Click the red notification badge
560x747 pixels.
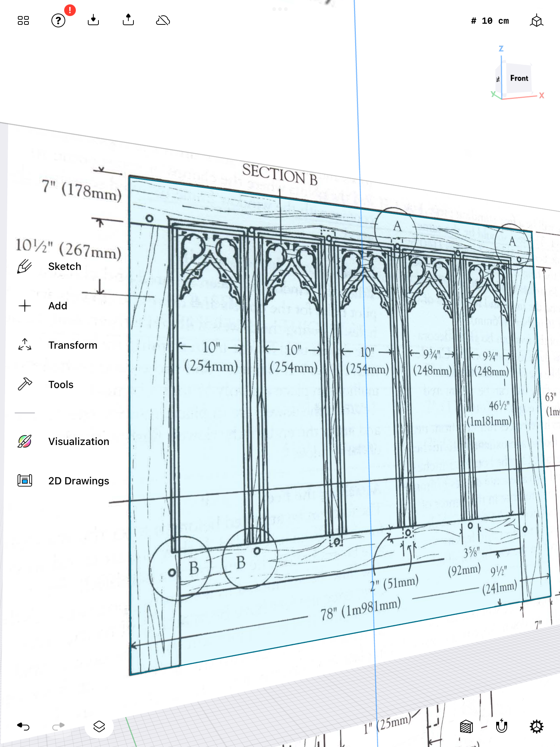[x=70, y=10]
